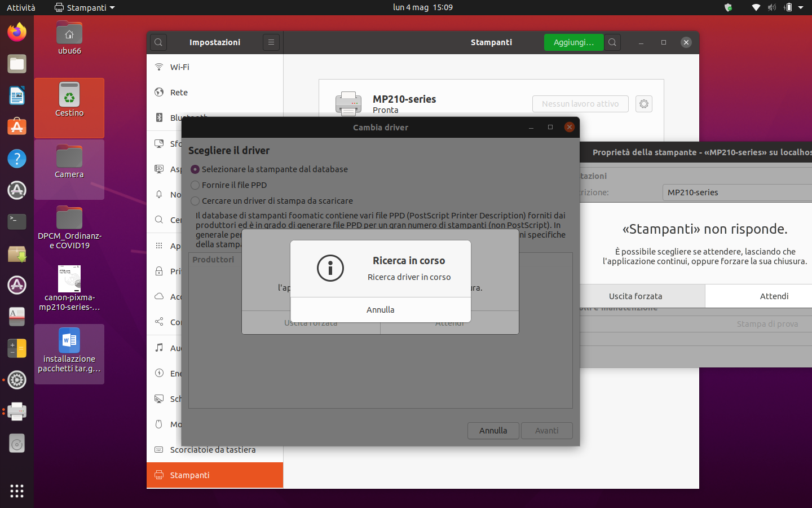Open DPCM_Ordinanze COVID19 folder
Viewport: 812px width, 508px height.
point(69,227)
